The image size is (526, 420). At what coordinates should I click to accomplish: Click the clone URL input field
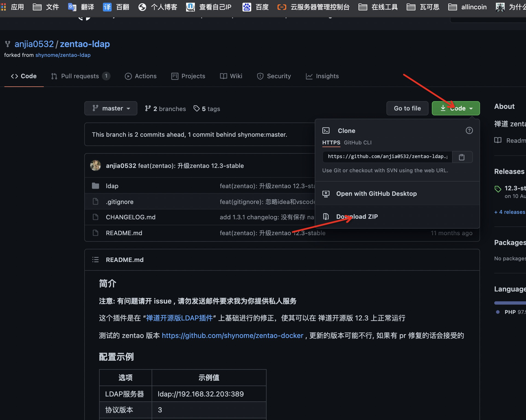coord(388,157)
